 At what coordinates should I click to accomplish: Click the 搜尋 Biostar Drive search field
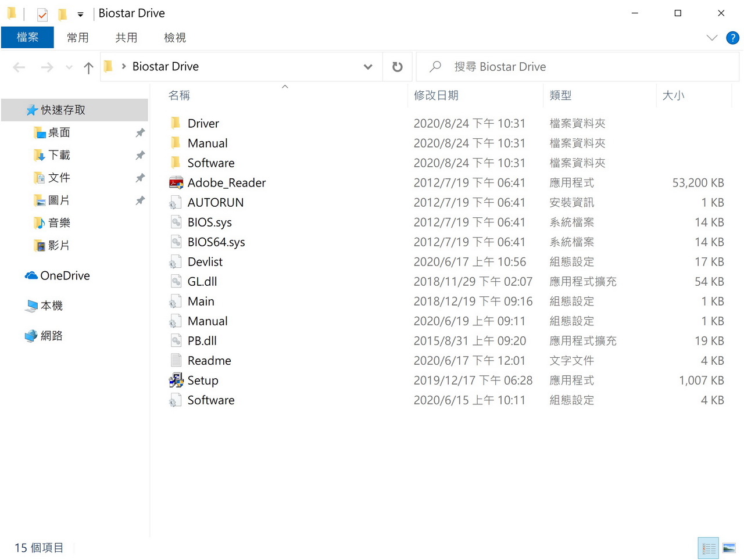coord(578,67)
